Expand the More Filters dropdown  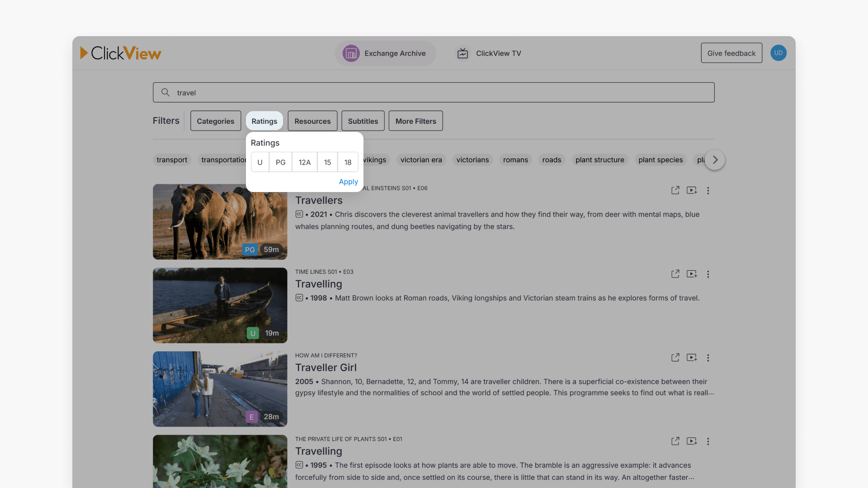pos(415,121)
